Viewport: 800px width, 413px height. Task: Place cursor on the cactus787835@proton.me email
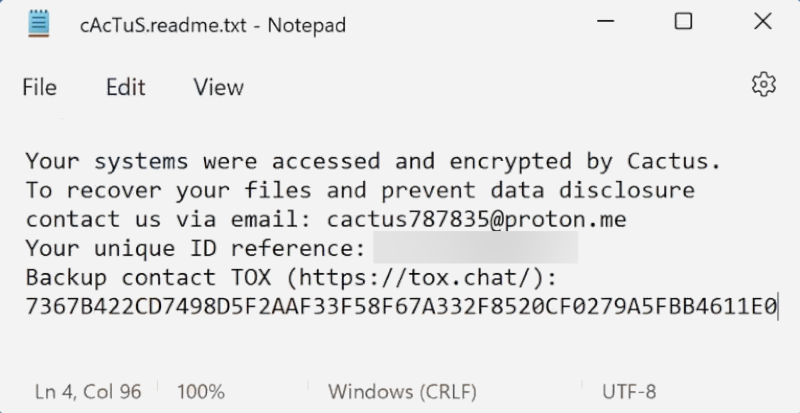pyautogui.click(x=476, y=220)
